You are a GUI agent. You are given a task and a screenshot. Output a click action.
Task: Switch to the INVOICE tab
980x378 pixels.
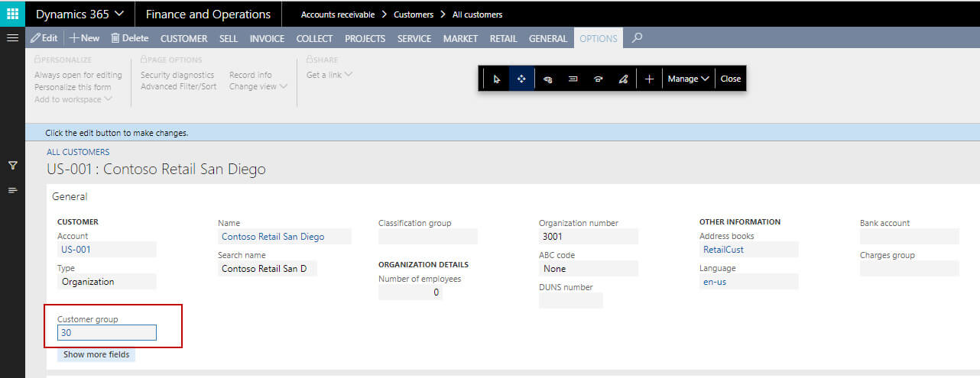coord(267,38)
